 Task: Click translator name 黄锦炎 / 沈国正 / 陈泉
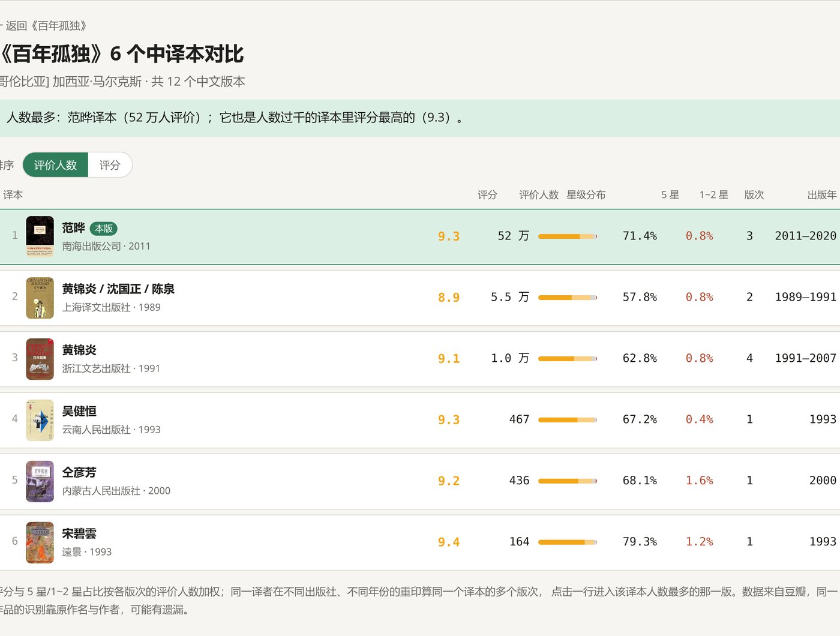click(x=118, y=289)
